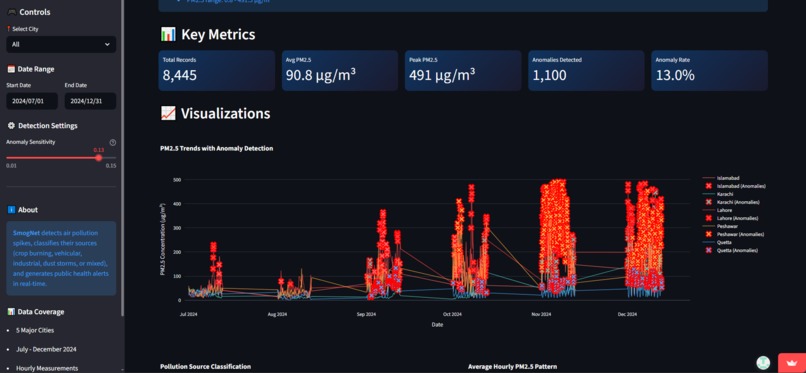Click the Sep 2024 x-axis label
Image resolution: width=806 pixels, height=373 pixels.
tap(366, 314)
